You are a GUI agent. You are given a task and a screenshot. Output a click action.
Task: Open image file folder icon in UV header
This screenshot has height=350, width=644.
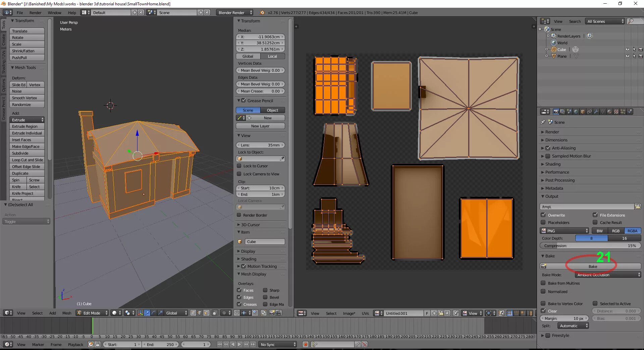click(441, 313)
